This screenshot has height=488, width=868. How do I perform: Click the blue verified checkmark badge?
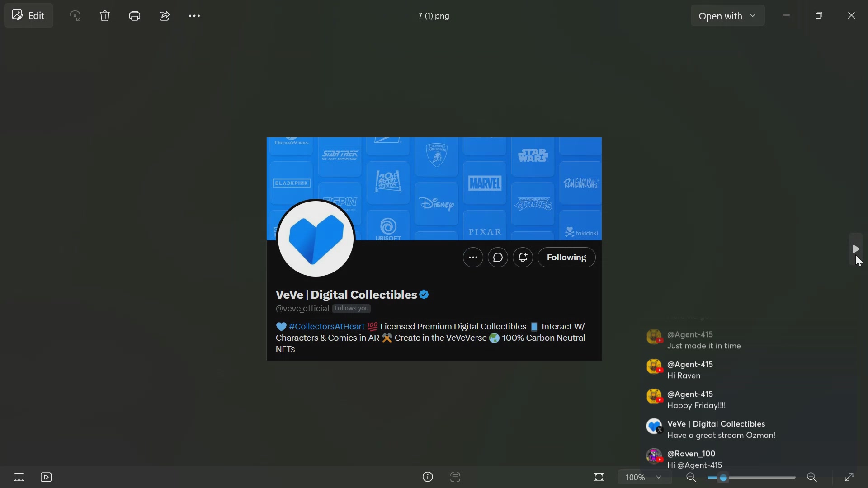(x=424, y=295)
